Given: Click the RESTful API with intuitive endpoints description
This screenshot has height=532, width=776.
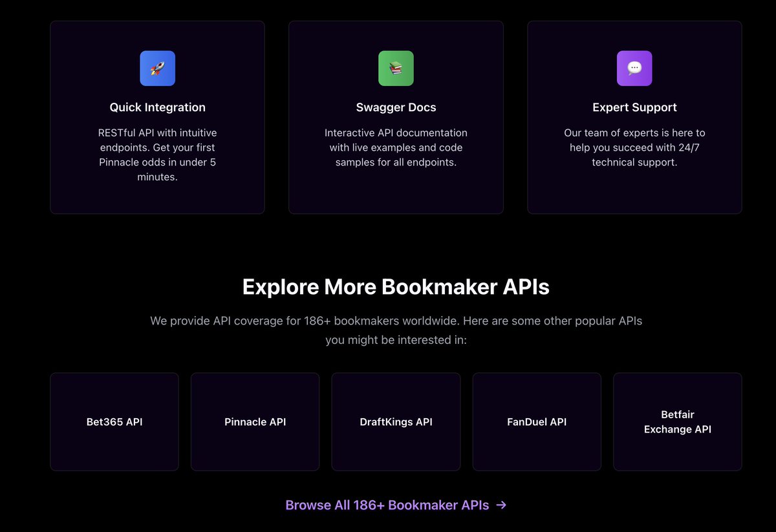Looking at the screenshot, I should click(157, 155).
